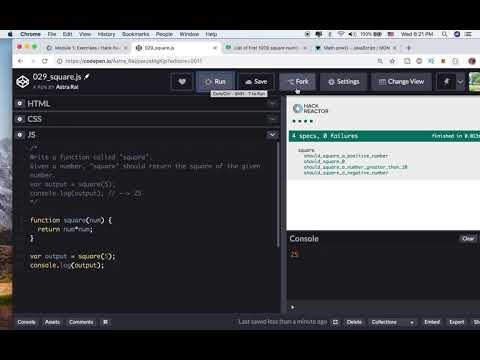Open author Astra Rai profile link
Image resolution: width=480 pixels, height=360 pixels.
point(67,87)
